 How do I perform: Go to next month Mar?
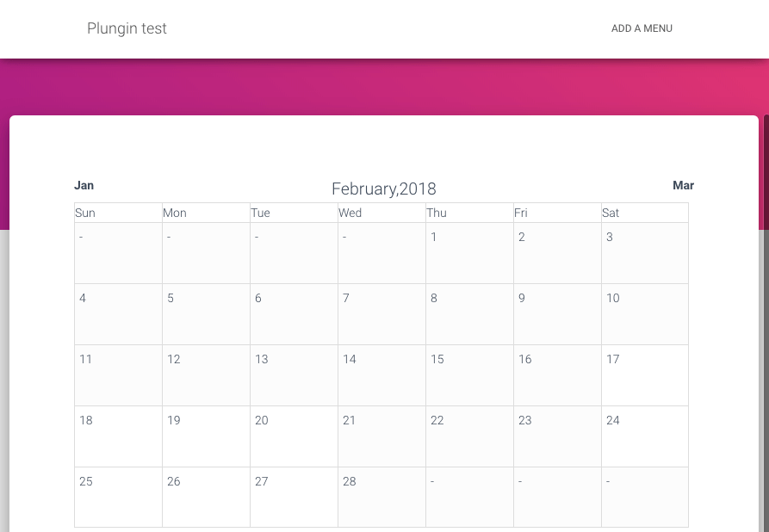coord(683,185)
